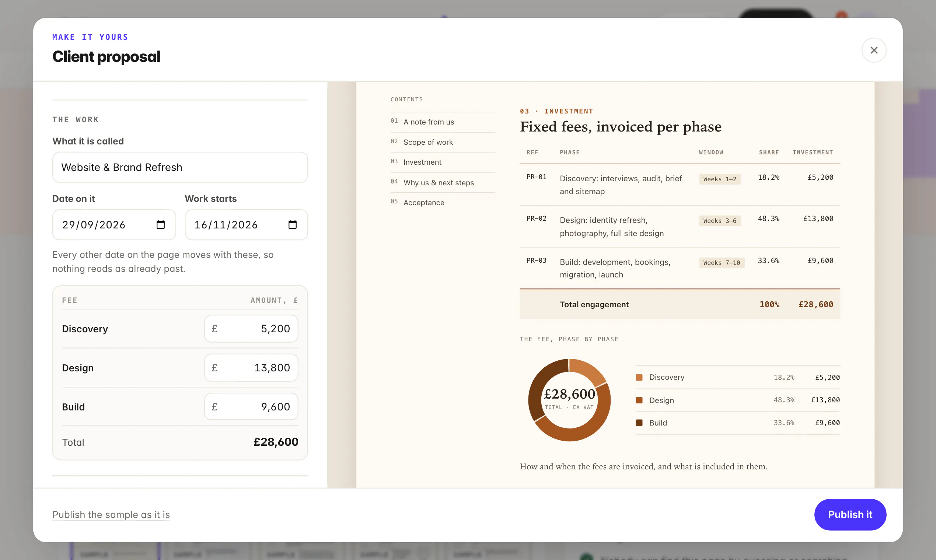Viewport: 936px width, 560px height.
Task: Click the Design legend color swatch
Action: [x=639, y=400]
